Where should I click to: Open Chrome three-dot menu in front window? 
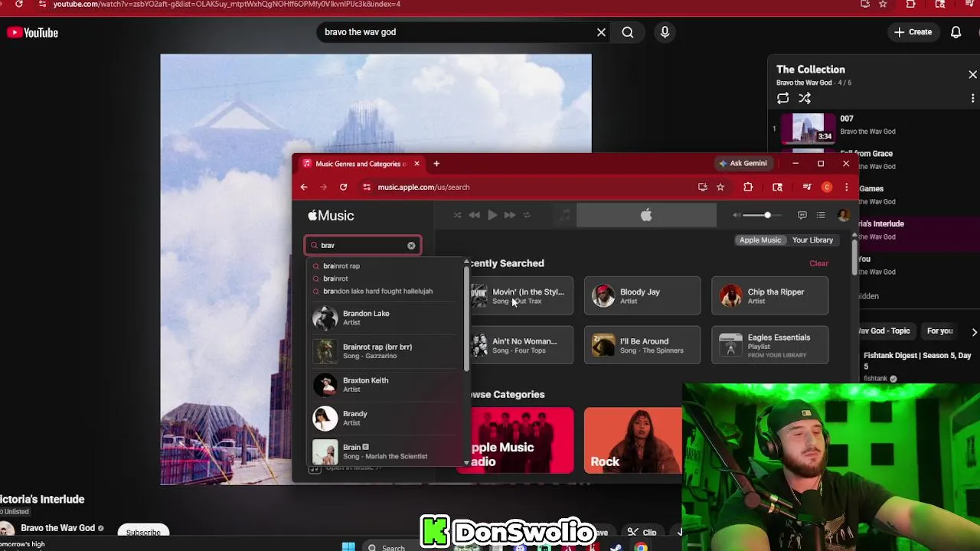click(x=846, y=187)
